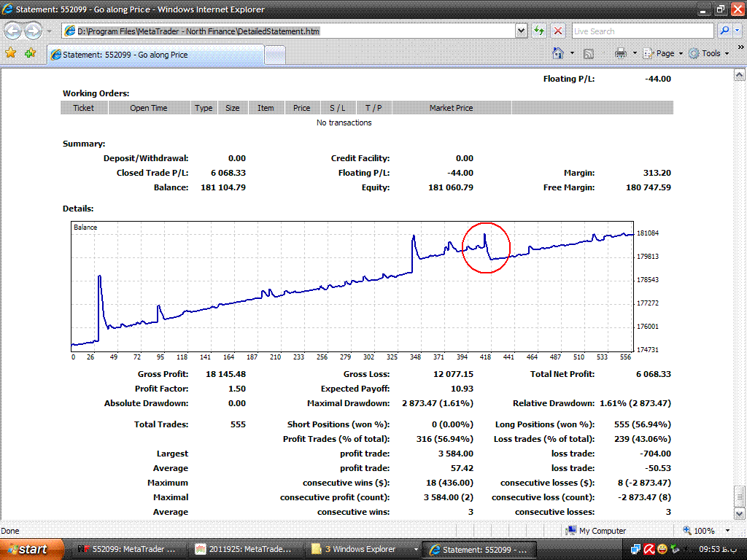The image size is (747, 560).
Task: Click the Gross Profit value 18 145.48
Action: click(226, 374)
